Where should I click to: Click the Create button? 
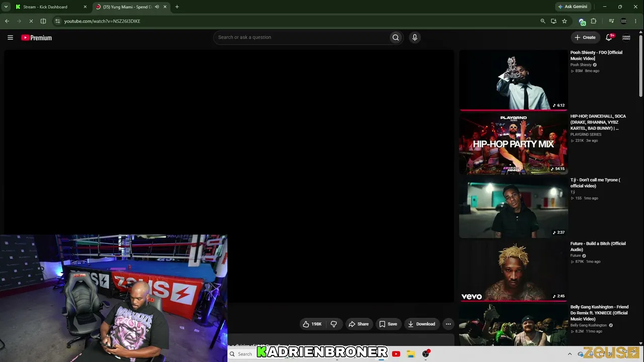pyautogui.click(x=585, y=37)
